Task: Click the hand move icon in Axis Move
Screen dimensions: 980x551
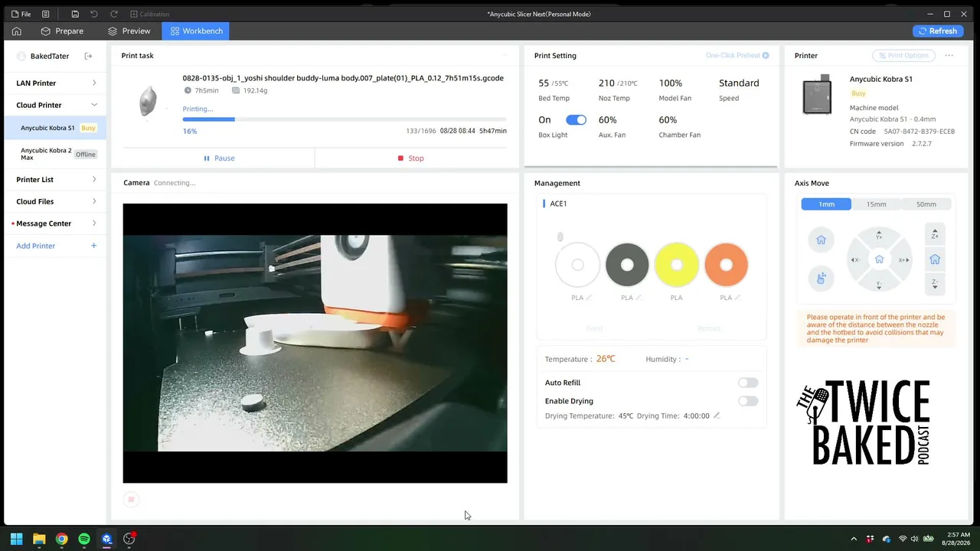Action: point(821,278)
